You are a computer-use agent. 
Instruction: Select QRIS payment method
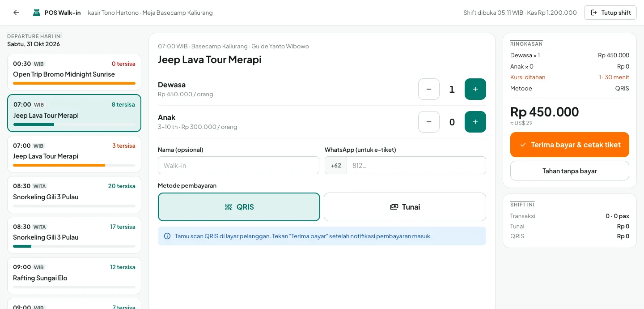pyautogui.click(x=239, y=207)
